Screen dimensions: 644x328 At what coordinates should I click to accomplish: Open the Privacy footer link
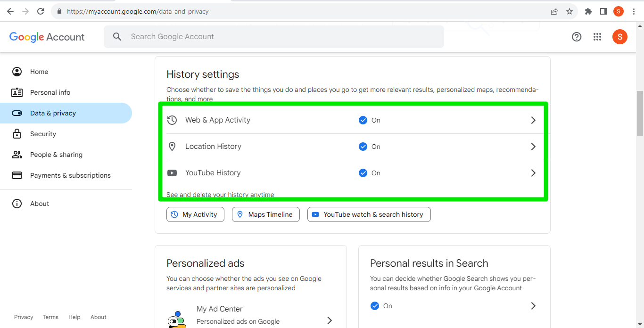tap(24, 317)
